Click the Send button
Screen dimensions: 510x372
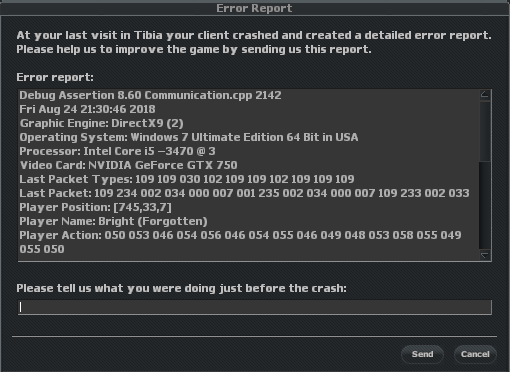[x=422, y=354]
